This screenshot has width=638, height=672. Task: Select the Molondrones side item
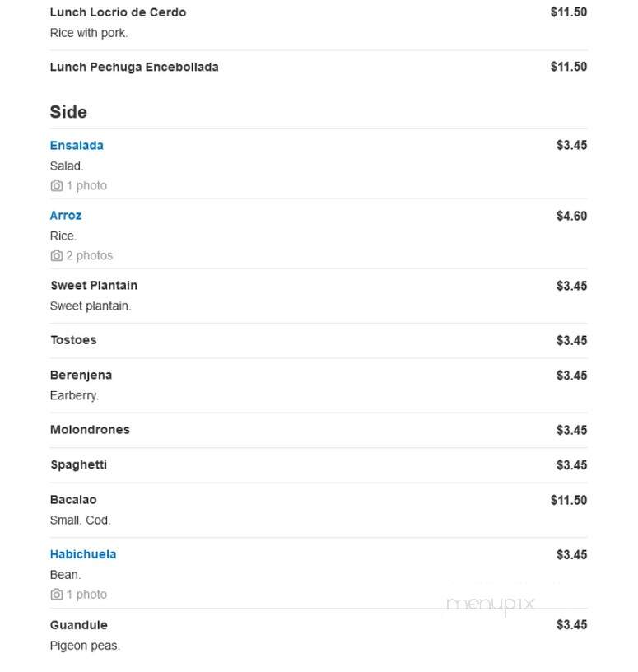pyautogui.click(x=90, y=429)
